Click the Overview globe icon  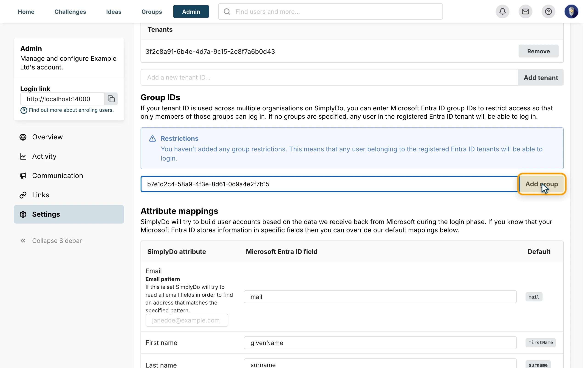(x=23, y=137)
